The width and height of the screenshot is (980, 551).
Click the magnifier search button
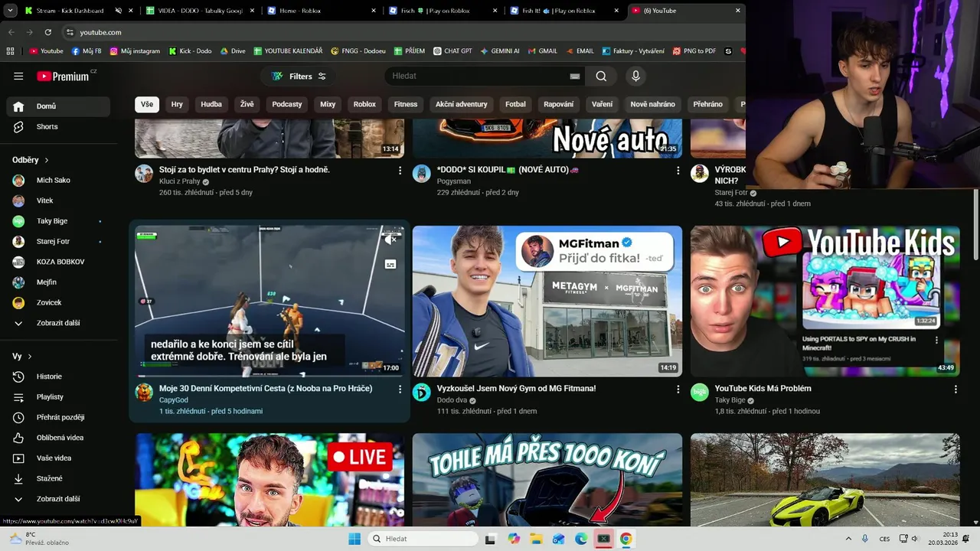(601, 76)
